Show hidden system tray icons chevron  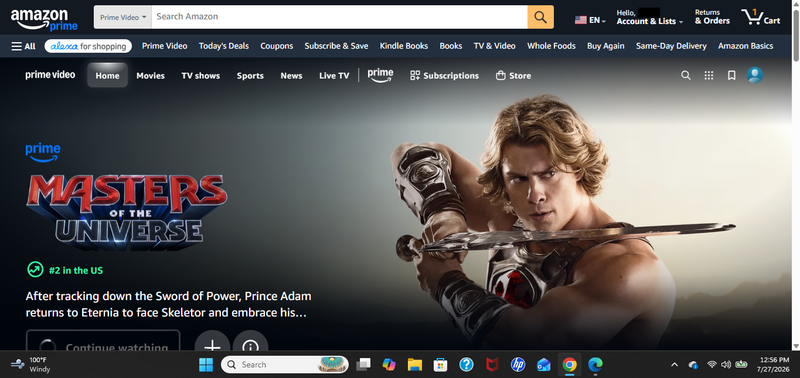pyautogui.click(x=674, y=364)
